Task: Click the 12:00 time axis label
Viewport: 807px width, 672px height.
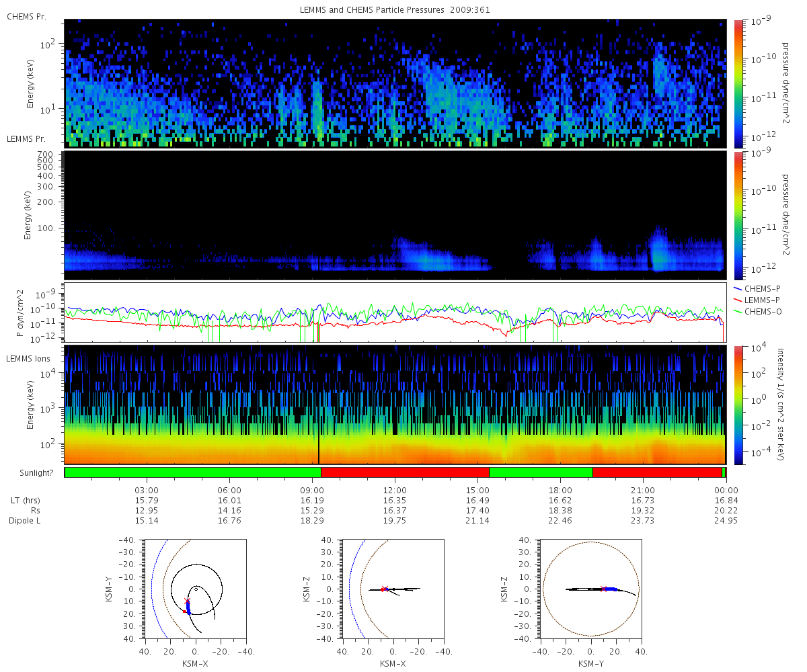Action: (395, 490)
